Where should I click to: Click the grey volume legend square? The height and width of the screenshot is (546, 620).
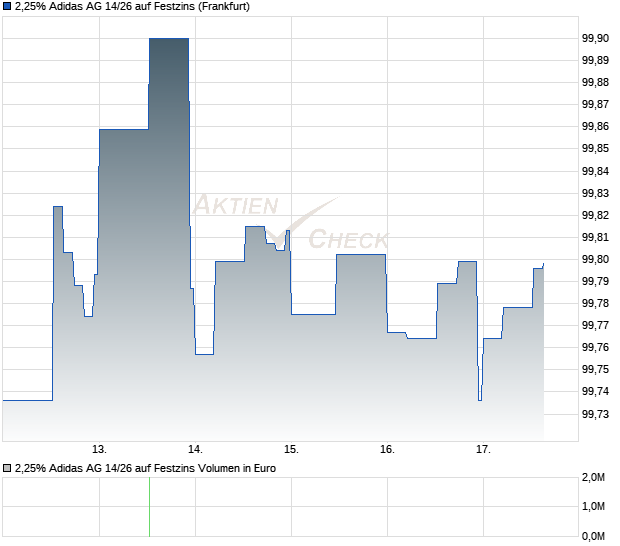point(7,469)
